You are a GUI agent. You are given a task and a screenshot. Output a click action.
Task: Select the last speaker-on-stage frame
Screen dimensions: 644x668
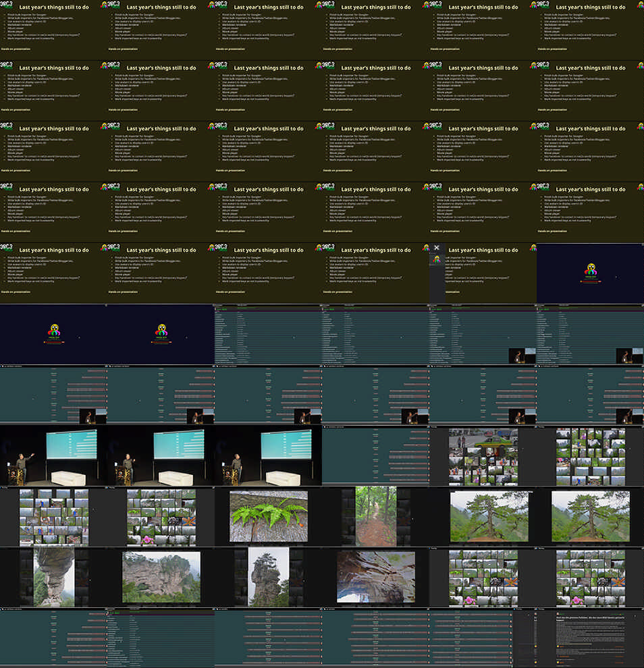pyautogui.click(x=268, y=455)
